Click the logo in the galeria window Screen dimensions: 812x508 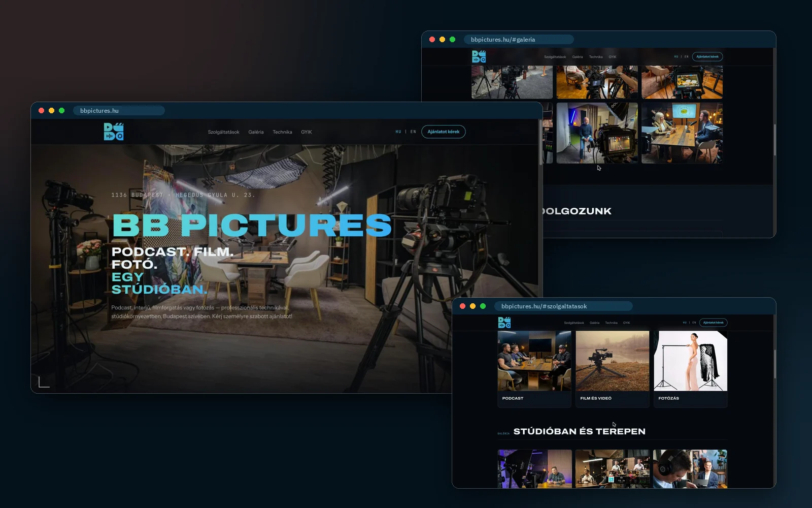(x=479, y=56)
